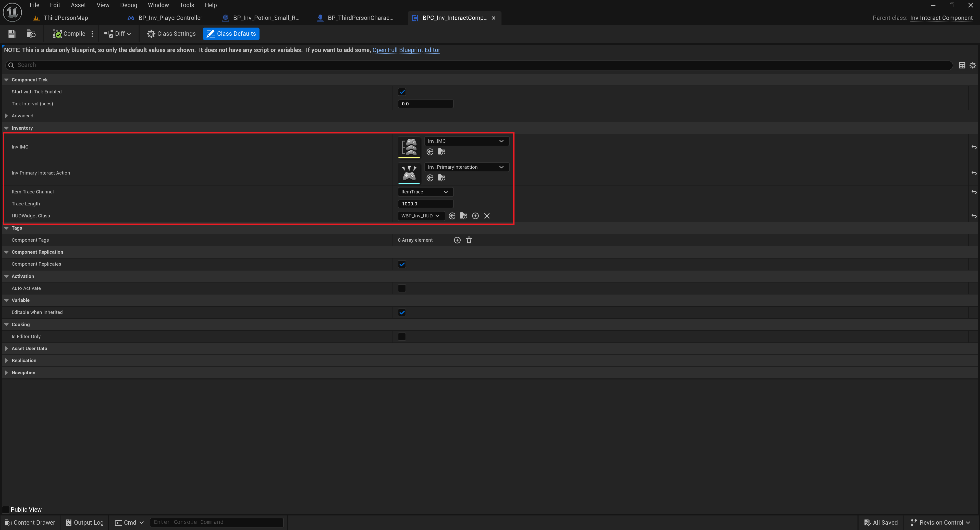Add element to Component Tags array

(x=457, y=240)
